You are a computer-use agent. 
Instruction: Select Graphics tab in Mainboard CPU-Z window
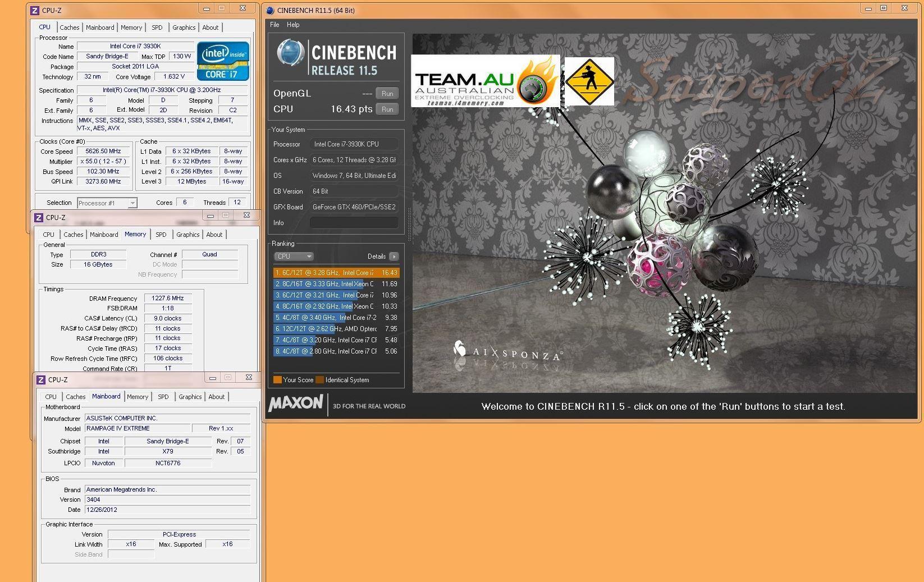point(190,397)
